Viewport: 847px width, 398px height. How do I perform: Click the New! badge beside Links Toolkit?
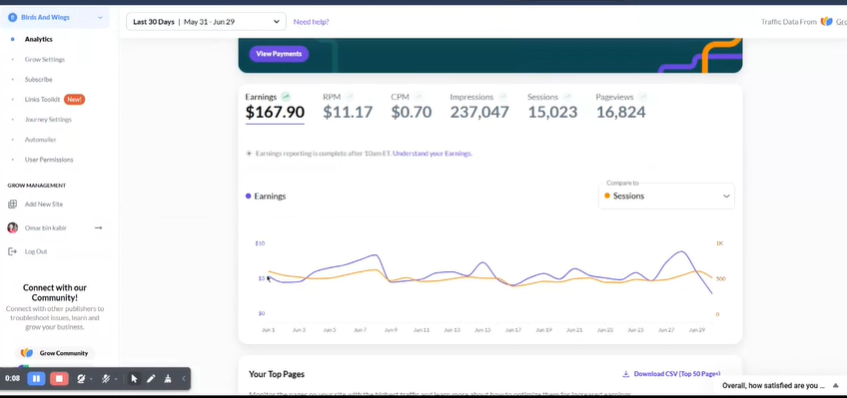coord(75,99)
